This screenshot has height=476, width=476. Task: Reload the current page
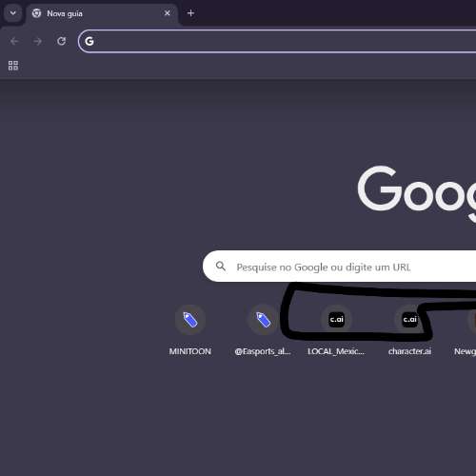point(61,41)
